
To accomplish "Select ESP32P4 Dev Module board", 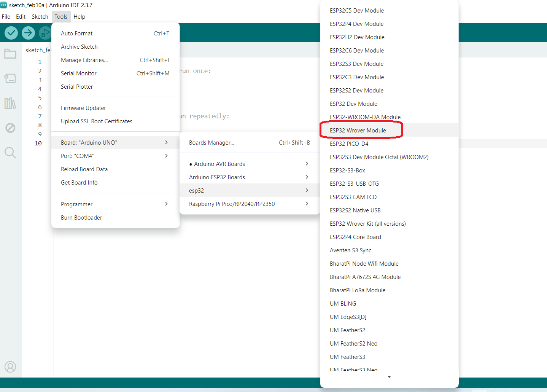I will [x=390, y=24].
